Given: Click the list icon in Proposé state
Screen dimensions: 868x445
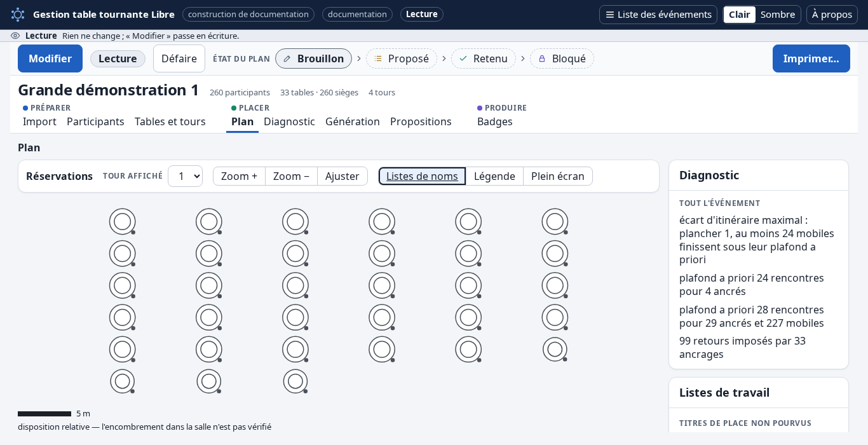Looking at the screenshot, I should point(378,58).
